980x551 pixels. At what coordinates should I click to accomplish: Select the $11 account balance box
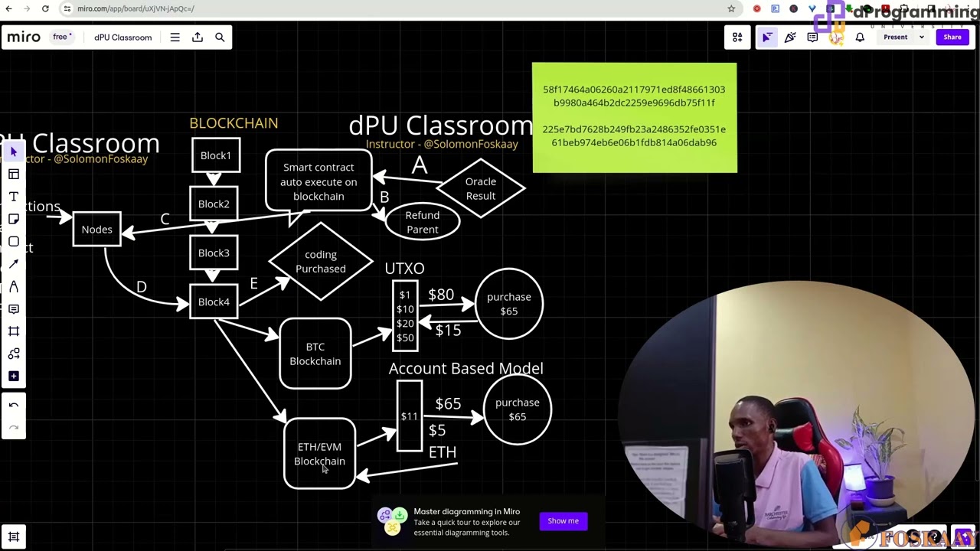[410, 416]
